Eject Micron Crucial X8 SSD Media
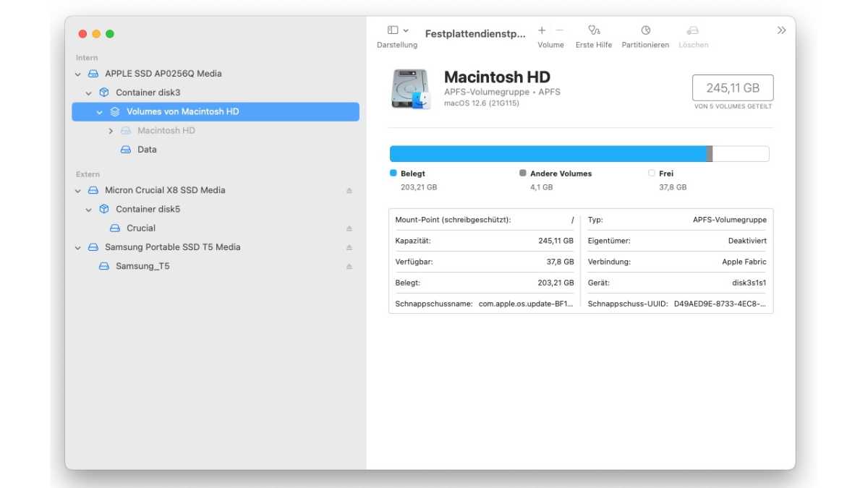 (x=349, y=190)
